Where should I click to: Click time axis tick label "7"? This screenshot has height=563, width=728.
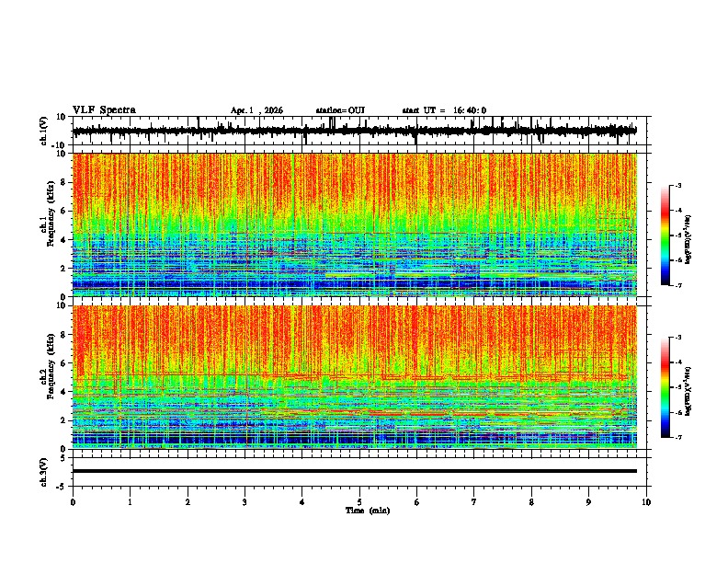pos(474,502)
